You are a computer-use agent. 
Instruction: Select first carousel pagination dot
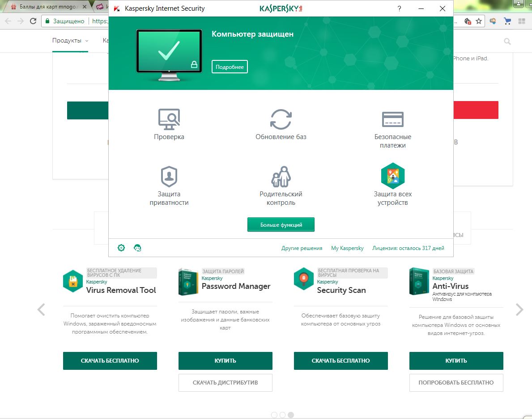click(274, 415)
